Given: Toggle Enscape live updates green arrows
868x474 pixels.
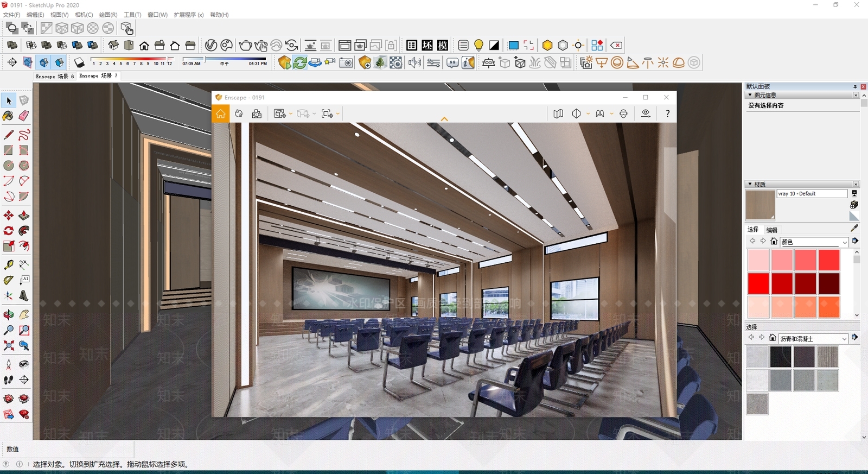Looking at the screenshot, I should pyautogui.click(x=300, y=62).
